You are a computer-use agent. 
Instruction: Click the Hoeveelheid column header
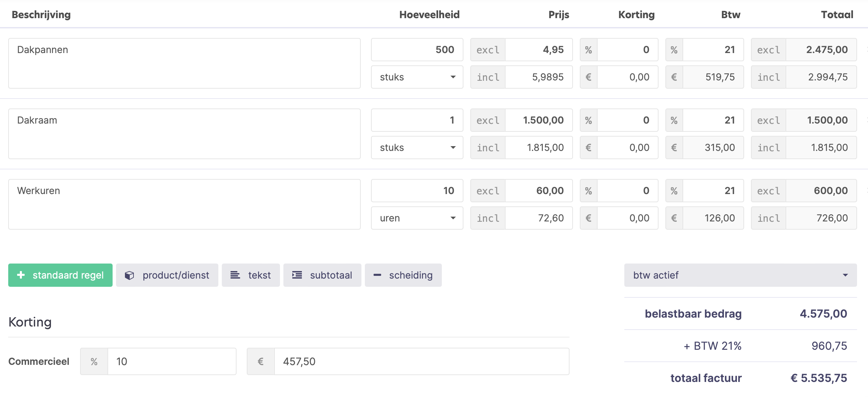coord(430,15)
